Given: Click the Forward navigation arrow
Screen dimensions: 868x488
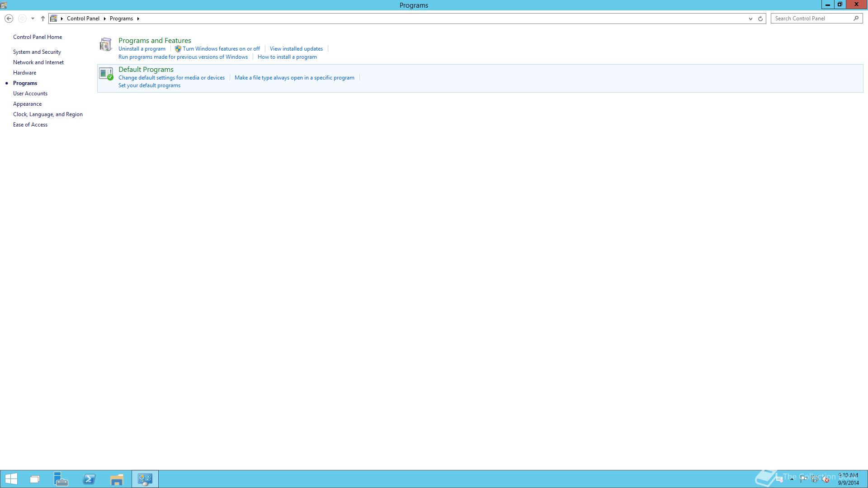Looking at the screenshot, I should tap(22, 19).
